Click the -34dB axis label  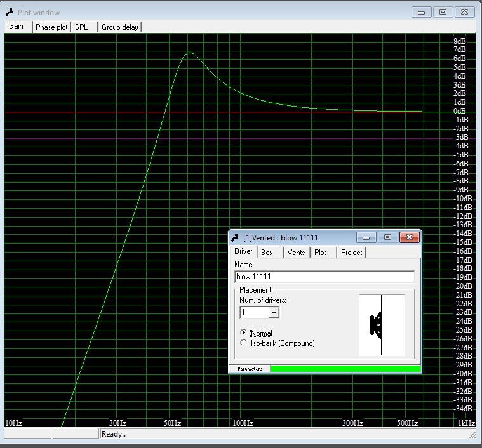point(463,409)
